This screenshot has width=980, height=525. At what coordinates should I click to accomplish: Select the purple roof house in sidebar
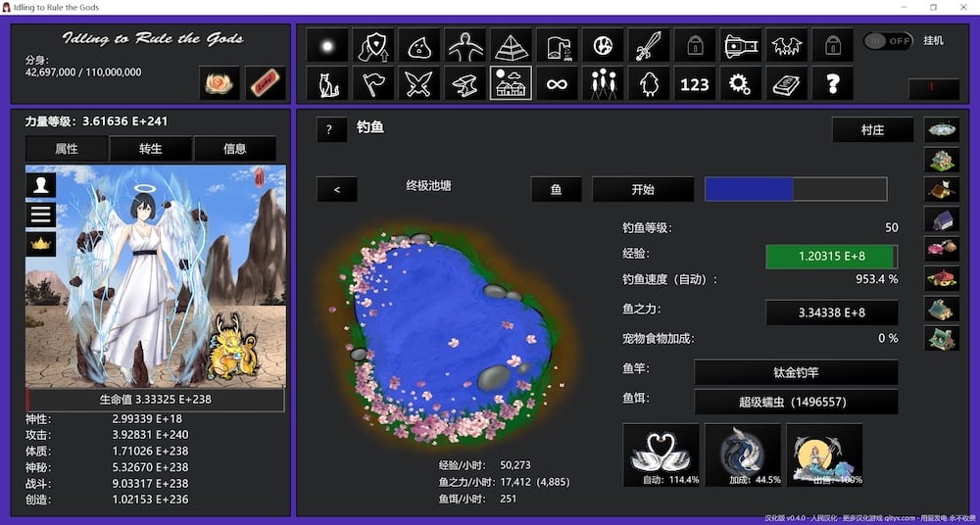pyautogui.click(x=942, y=219)
